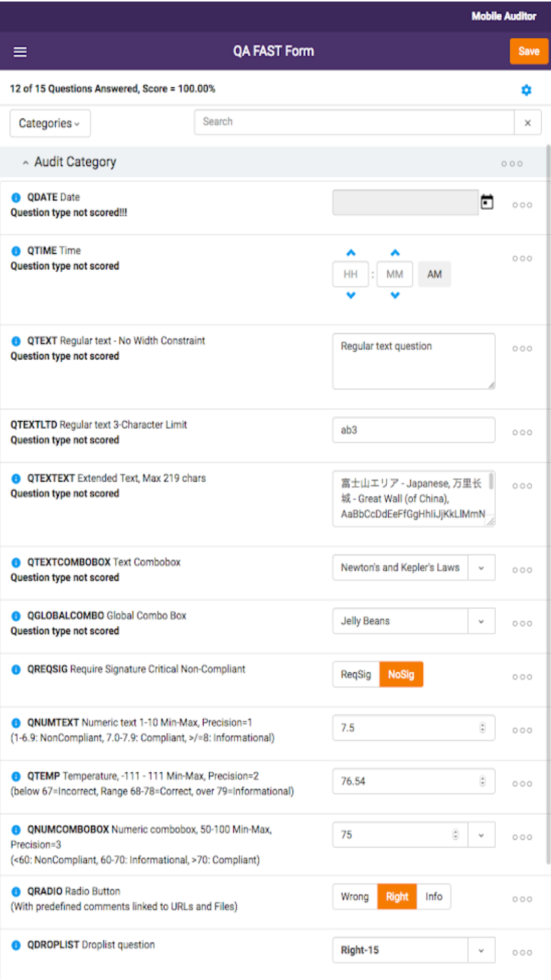The height and width of the screenshot is (980, 551).
Task: Choose the Info option for QRADIO
Action: click(434, 897)
